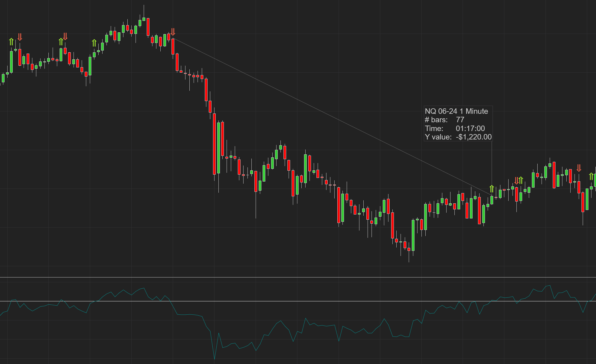Viewport: 596px width, 364px height.
Task: Click the leftmost green up arrow signal
Action: point(11,42)
